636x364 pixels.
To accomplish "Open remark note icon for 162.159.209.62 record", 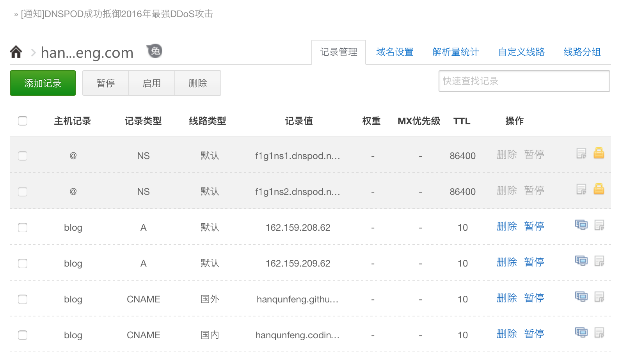I will (x=599, y=261).
